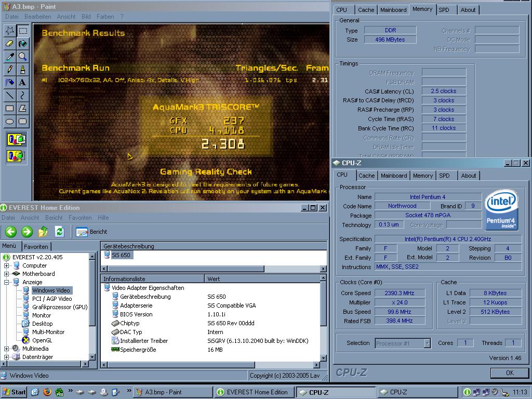This screenshot has height=399, width=532.
Task: Click EVEREST green Forward arrow
Action: point(27,232)
